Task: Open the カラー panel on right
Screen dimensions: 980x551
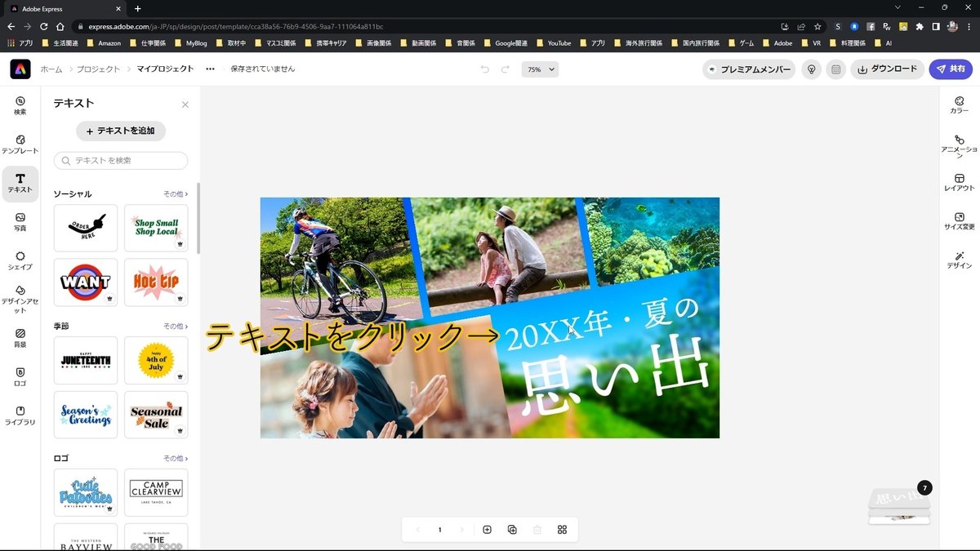Action: (x=960, y=105)
